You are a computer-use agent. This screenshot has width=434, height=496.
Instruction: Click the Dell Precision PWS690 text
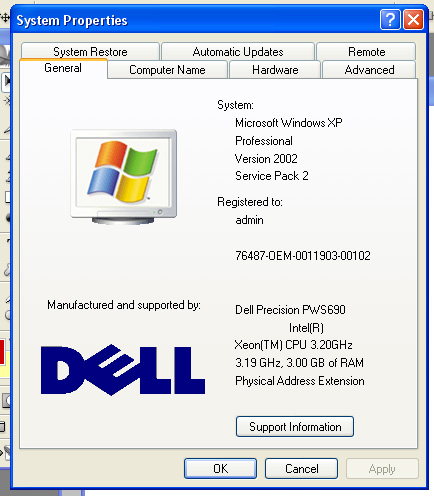click(290, 310)
